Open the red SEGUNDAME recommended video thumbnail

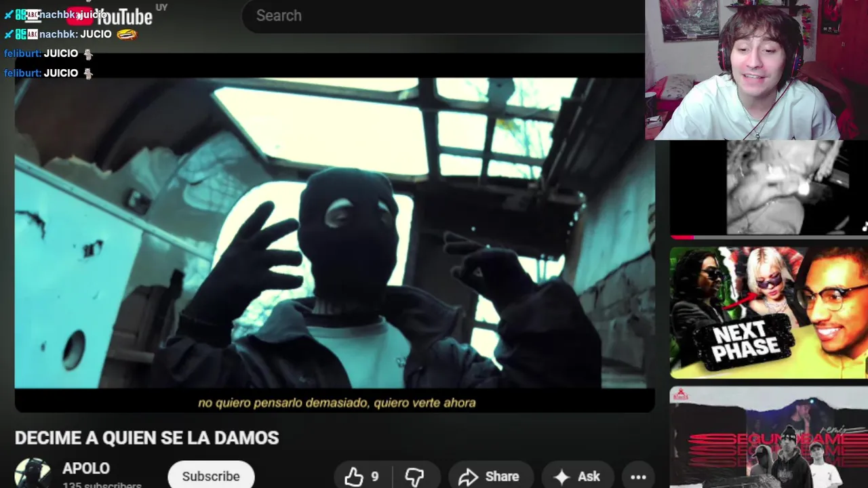point(769,437)
